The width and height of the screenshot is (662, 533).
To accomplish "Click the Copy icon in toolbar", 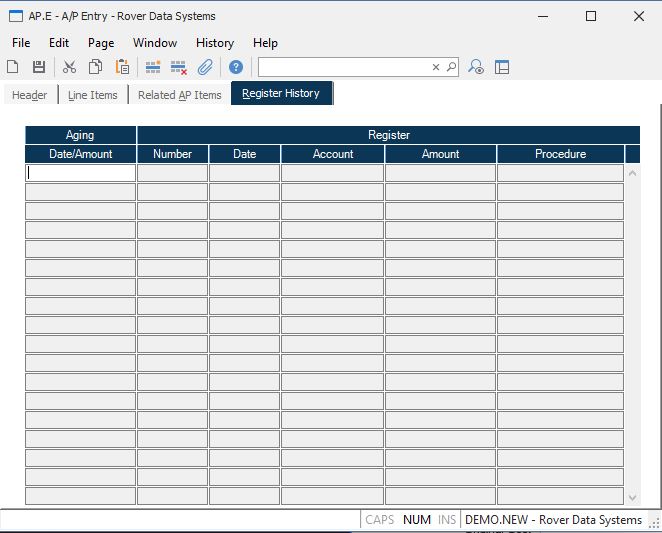I will click(x=95, y=67).
